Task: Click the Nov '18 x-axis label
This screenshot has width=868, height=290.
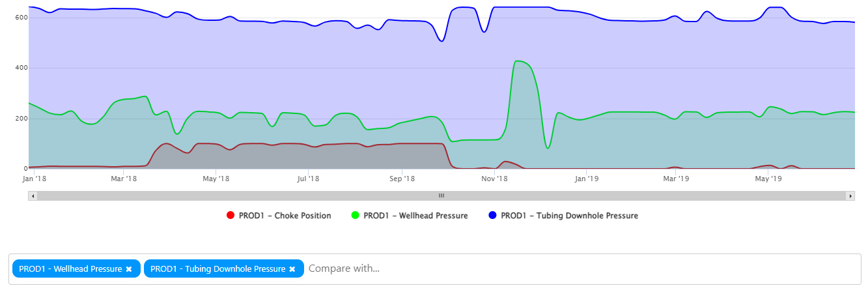Action: (x=494, y=178)
